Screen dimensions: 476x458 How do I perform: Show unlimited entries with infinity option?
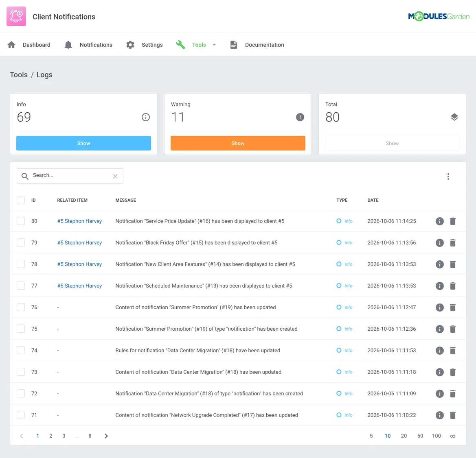453,436
